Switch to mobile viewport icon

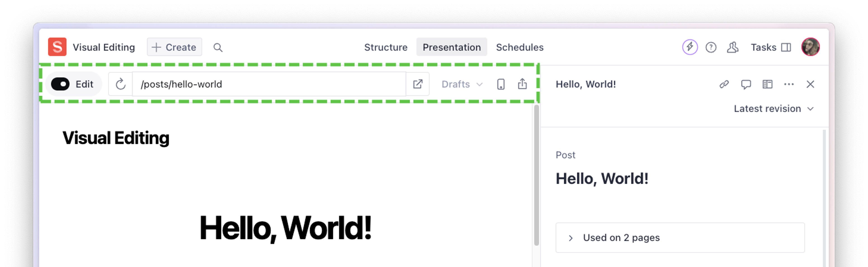501,84
